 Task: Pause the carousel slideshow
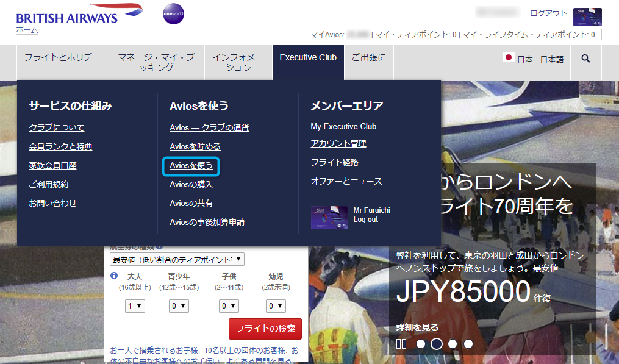[x=401, y=344]
